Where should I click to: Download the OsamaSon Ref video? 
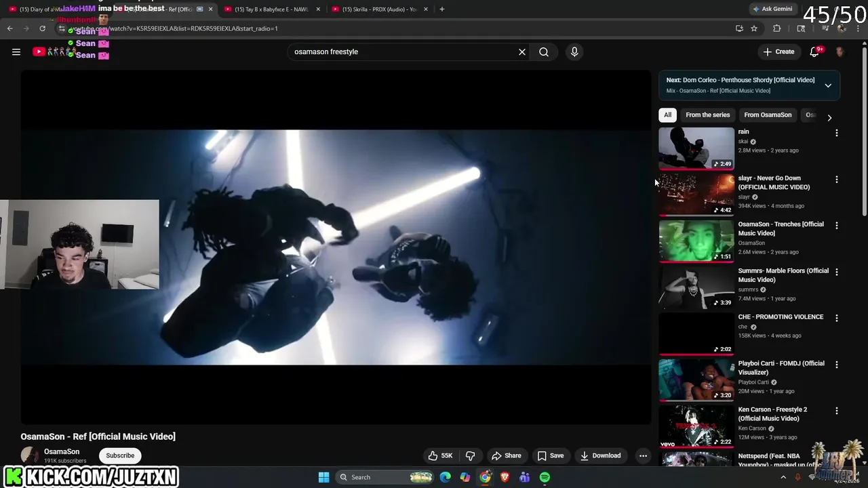601,455
